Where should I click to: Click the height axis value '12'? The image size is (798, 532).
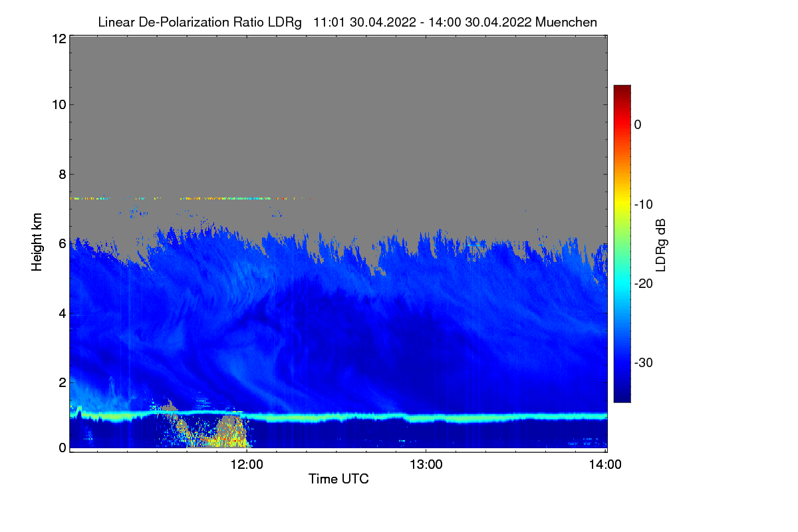(x=59, y=39)
